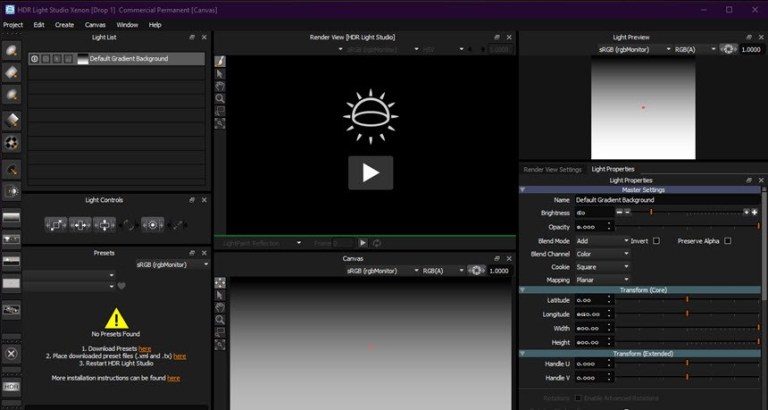
Task: Open the Window menu
Action: click(x=127, y=24)
